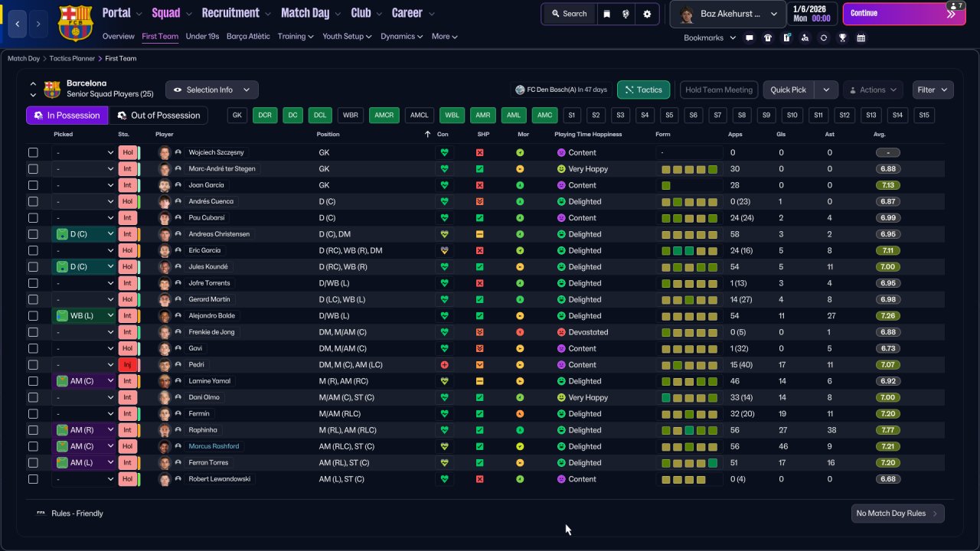Expand the Selection Info dropdown
Viewport: 980px width, 551px height.
212,90
